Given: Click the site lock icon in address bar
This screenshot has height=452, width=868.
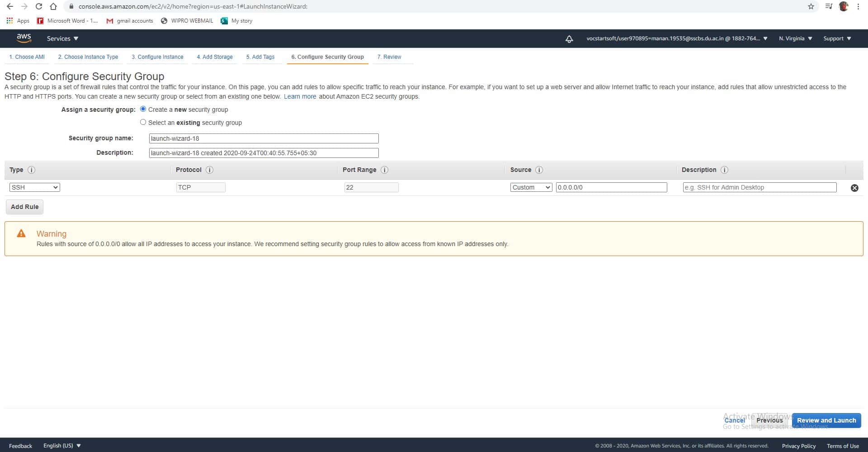Looking at the screenshot, I should coord(71,6).
